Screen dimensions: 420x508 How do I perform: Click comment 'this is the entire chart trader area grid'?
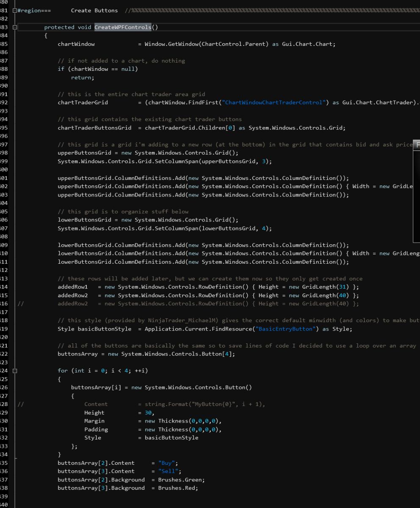point(131,94)
